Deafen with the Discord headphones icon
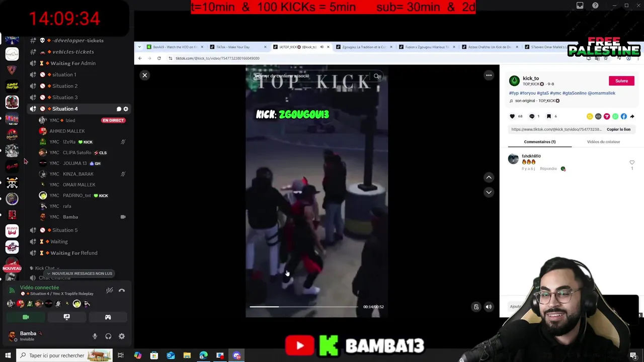Image resolution: width=644 pixels, height=362 pixels. click(108, 336)
